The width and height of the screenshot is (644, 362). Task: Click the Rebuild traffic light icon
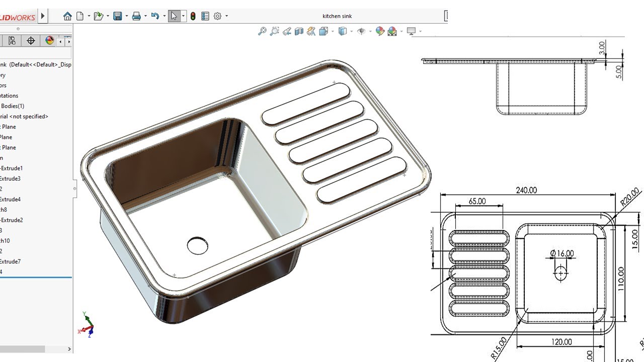pos(193,16)
